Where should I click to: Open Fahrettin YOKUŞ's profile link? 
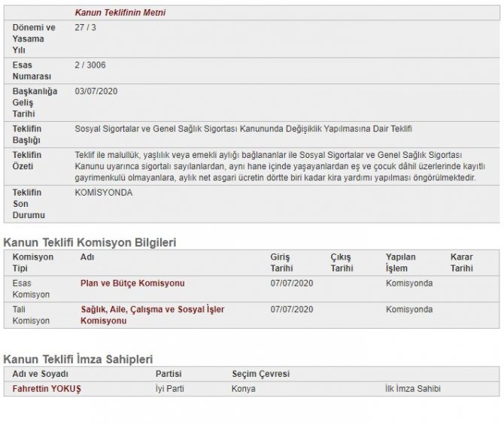click(47, 389)
